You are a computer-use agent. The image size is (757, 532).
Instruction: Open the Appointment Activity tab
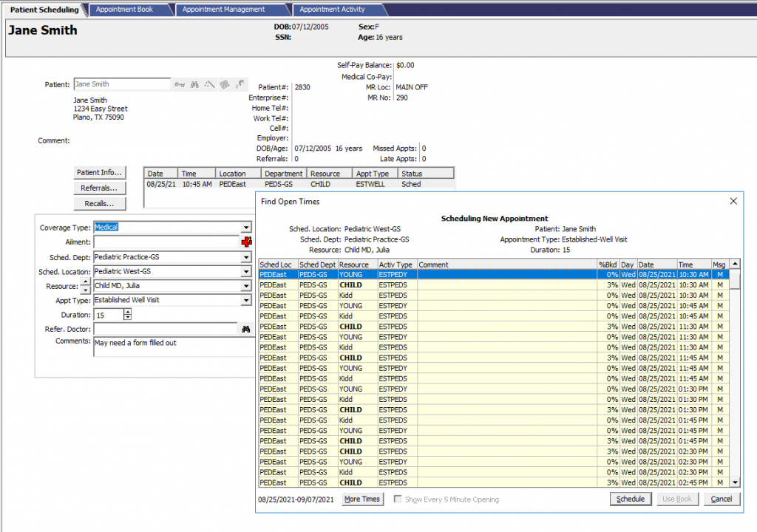tap(332, 9)
